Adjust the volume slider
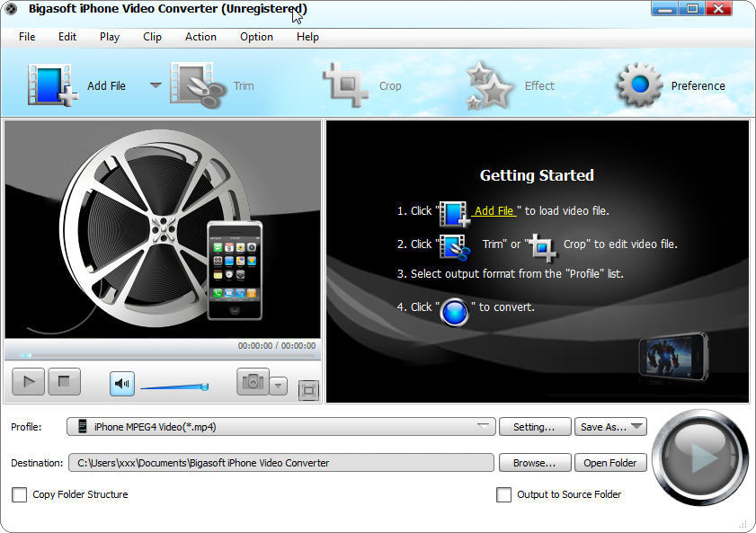This screenshot has width=756, height=533. pos(174,386)
